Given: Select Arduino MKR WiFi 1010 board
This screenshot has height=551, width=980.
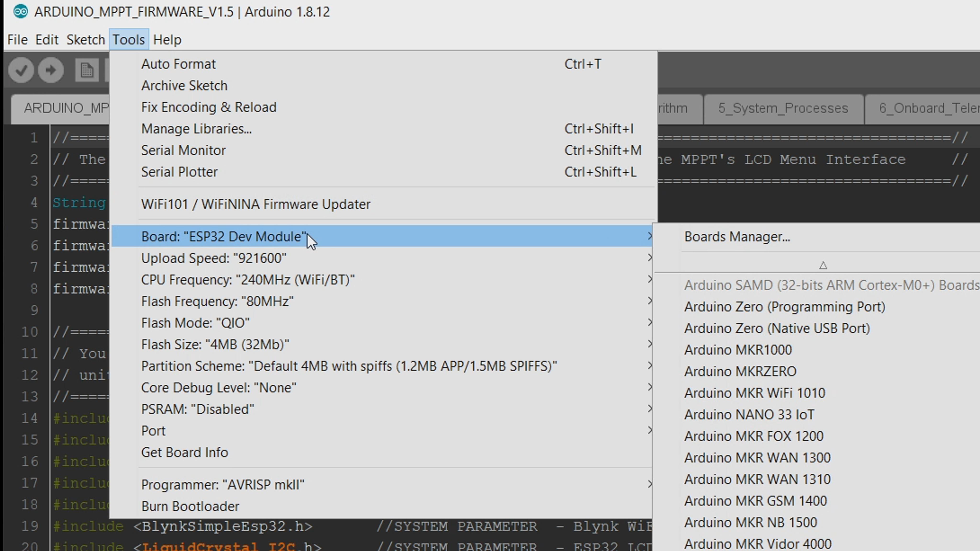Looking at the screenshot, I should (817, 393).
